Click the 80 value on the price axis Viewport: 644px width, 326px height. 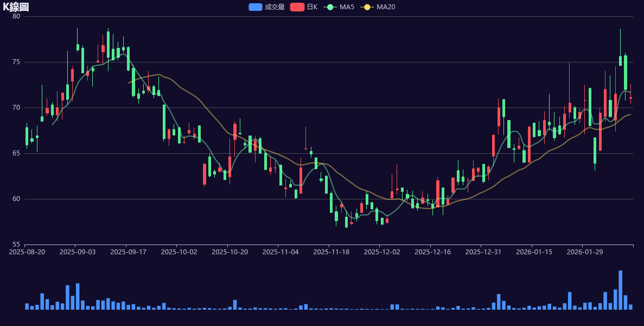(x=16, y=16)
